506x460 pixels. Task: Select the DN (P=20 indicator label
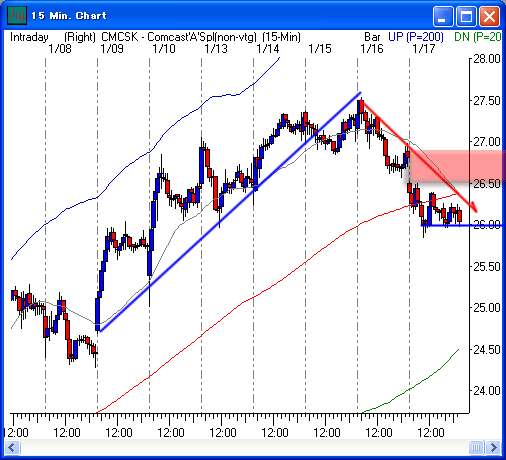478,37
